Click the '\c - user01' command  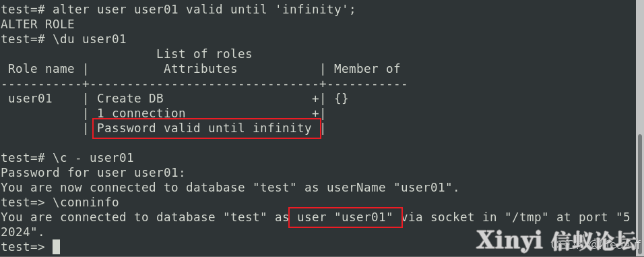(x=93, y=158)
